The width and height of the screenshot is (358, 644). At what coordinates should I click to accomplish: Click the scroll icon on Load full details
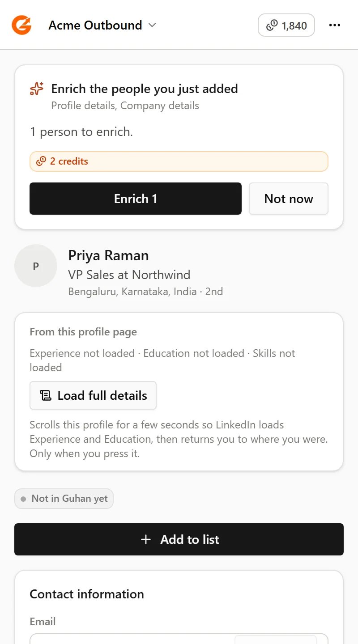click(45, 395)
